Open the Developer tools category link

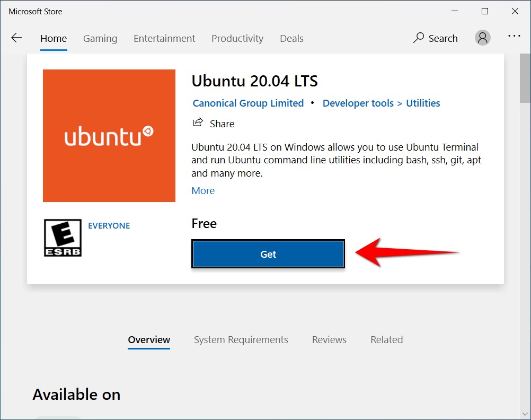coord(358,103)
